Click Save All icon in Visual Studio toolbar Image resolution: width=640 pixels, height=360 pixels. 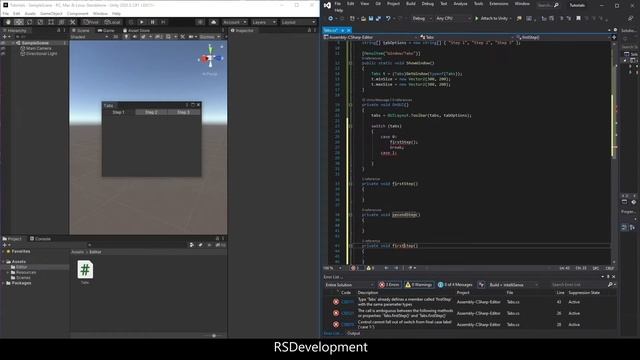coord(378,18)
